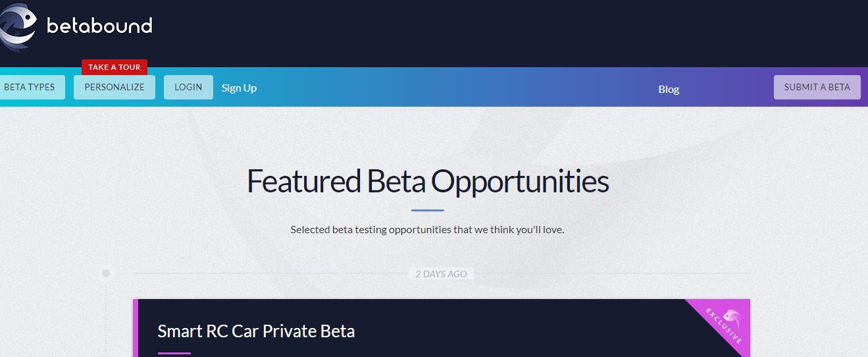
Task: Click the SUBMIT A BETA button
Action: pyautogui.click(x=817, y=87)
